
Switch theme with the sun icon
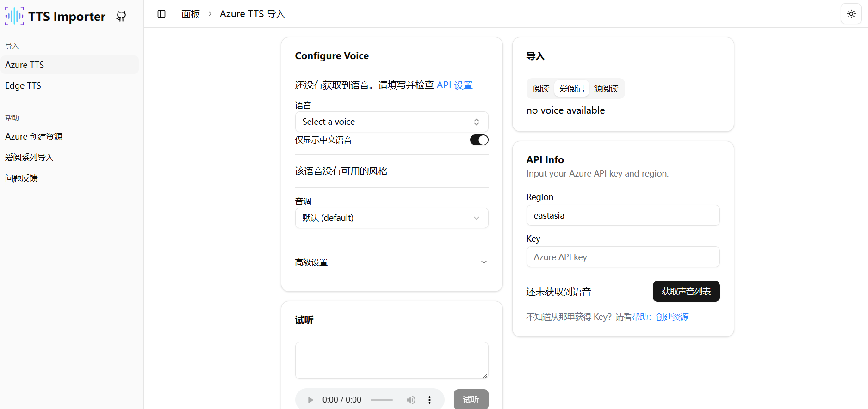tap(851, 14)
